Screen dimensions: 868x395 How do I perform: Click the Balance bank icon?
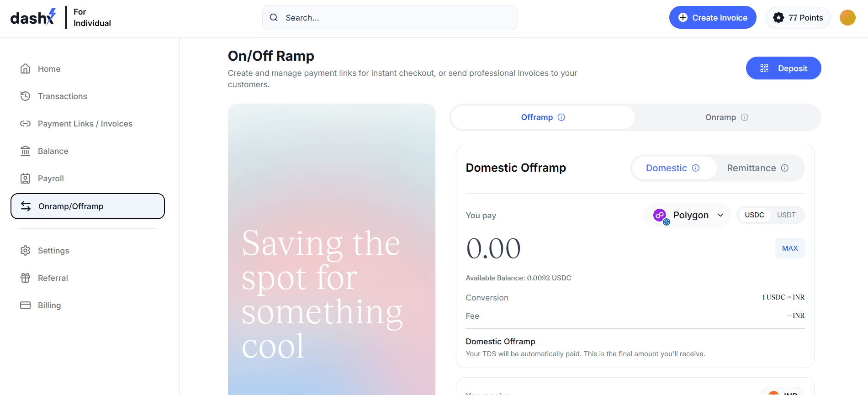click(26, 151)
